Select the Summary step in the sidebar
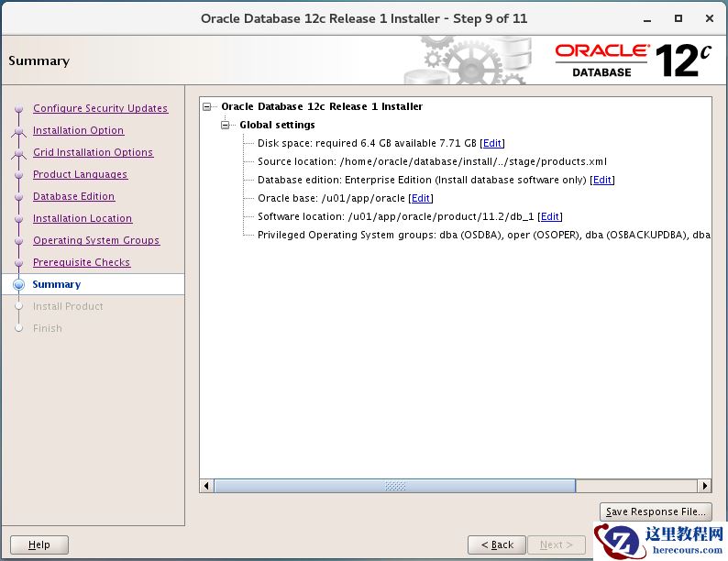 click(57, 284)
